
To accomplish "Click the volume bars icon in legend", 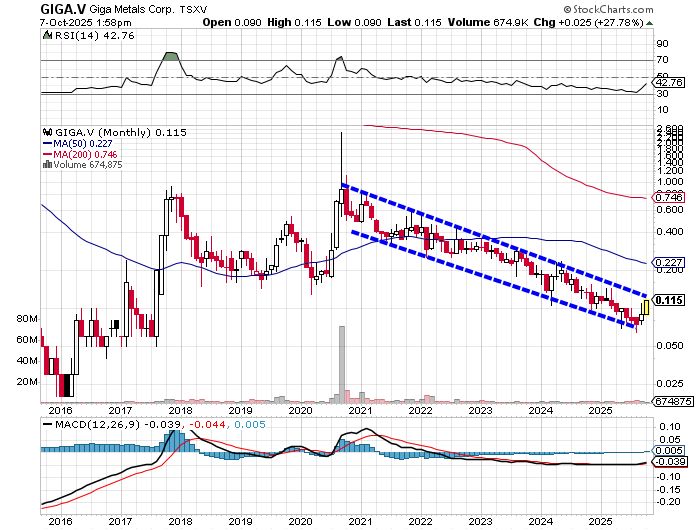I will (47, 164).
